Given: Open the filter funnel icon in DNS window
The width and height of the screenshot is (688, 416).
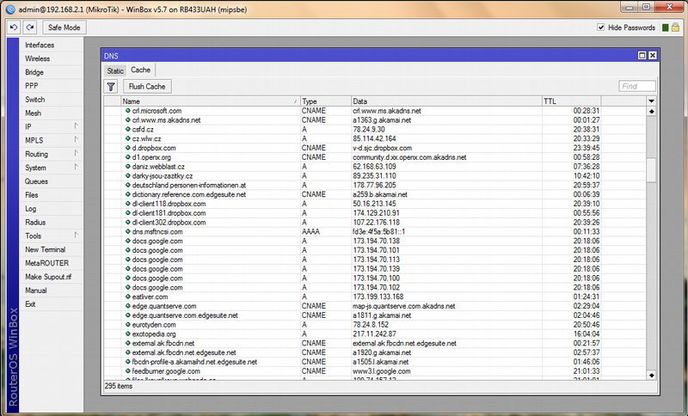Looking at the screenshot, I should tap(111, 86).
